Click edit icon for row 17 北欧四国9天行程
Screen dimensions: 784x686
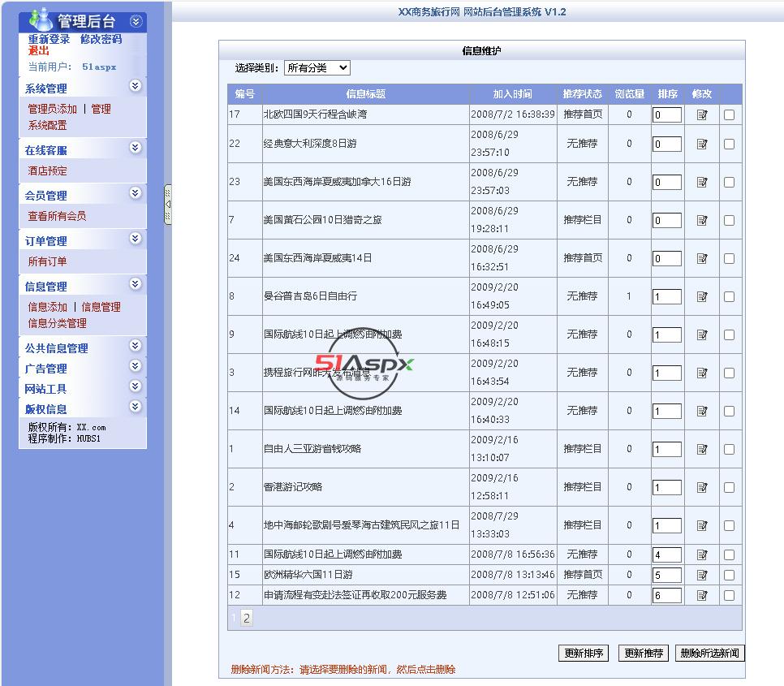(702, 115)
